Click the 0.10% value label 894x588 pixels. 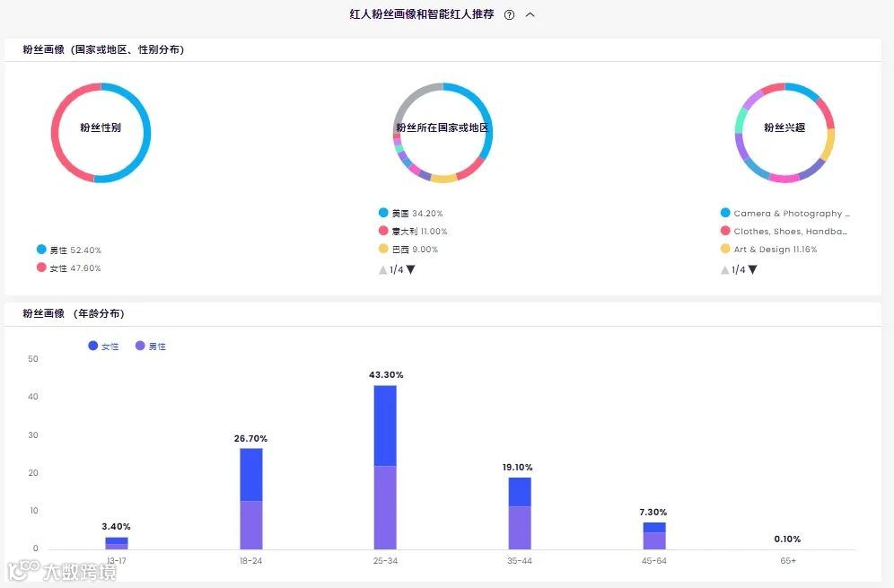tap(787, 539)
